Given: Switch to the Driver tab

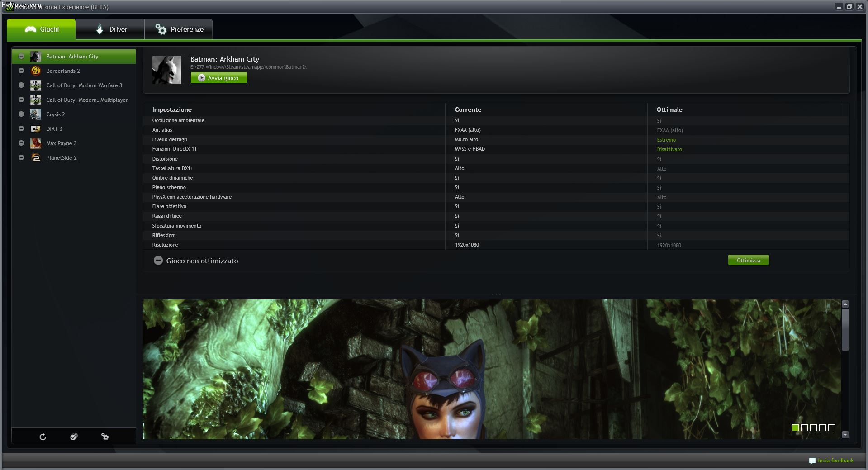Looking at the screenshot, I should click(x=110, y=29).
